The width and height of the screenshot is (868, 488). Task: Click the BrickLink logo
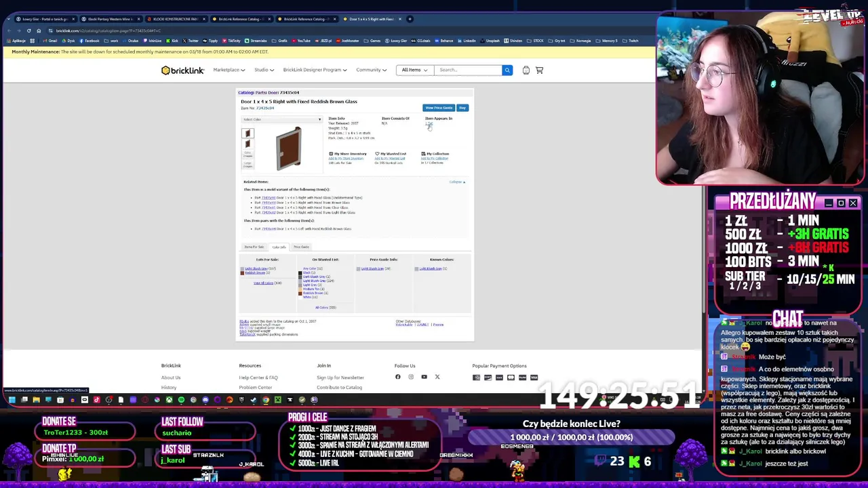pos(182,70)
